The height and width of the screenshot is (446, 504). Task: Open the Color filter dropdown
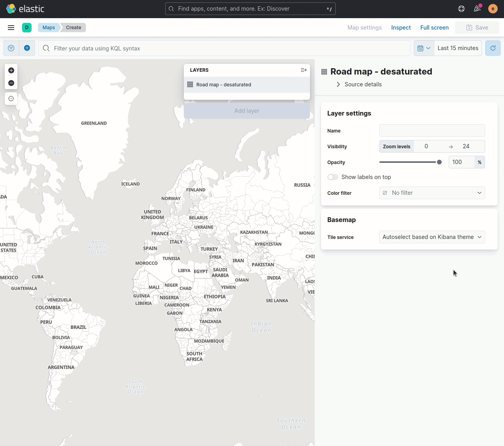coord(432,193)
